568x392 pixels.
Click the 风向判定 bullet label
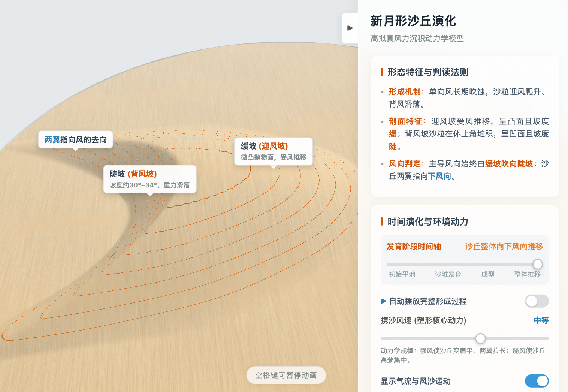(x=407, y=164)
